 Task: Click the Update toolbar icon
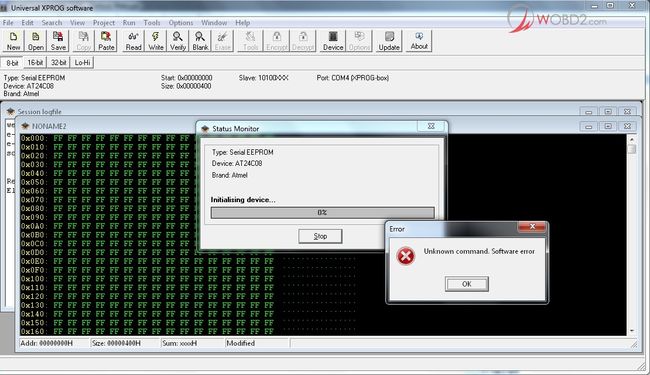pyautogui.click(x=389, y=41)
